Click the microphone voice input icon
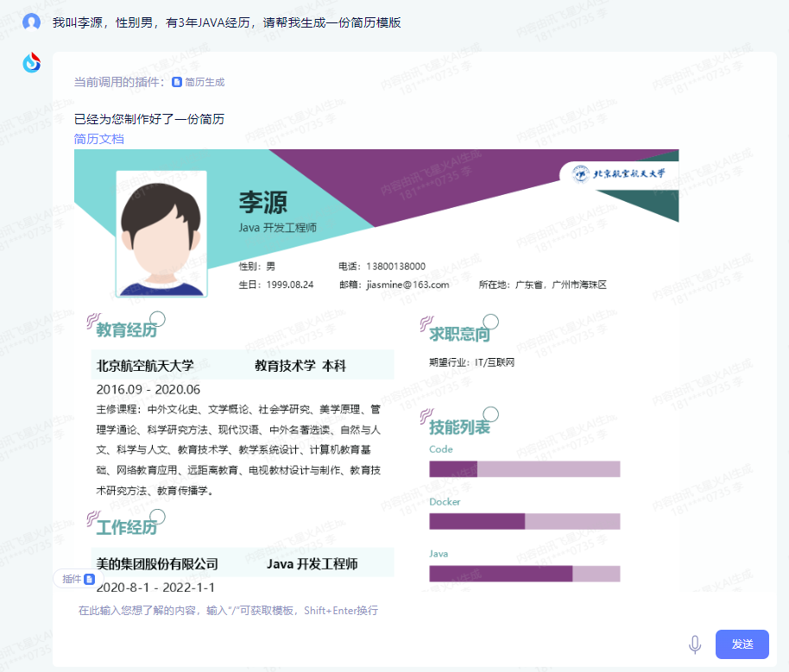Viewport: 789px width, 672px height. pos(696,644)
